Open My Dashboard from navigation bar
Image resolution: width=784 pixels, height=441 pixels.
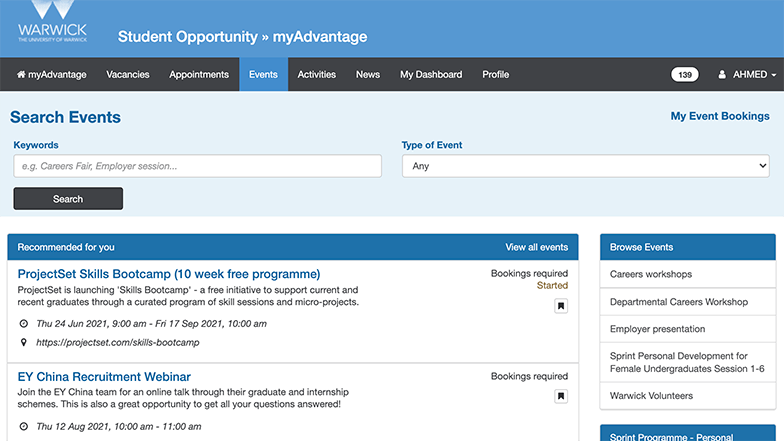pos(431,75)
